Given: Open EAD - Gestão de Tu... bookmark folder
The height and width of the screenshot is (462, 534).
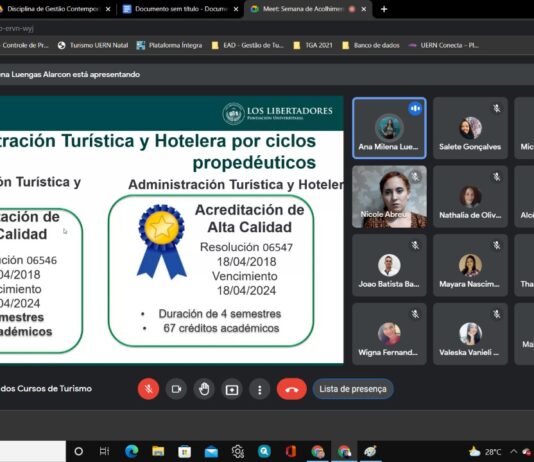Looking at the screenshot, I should coord(248,45).
